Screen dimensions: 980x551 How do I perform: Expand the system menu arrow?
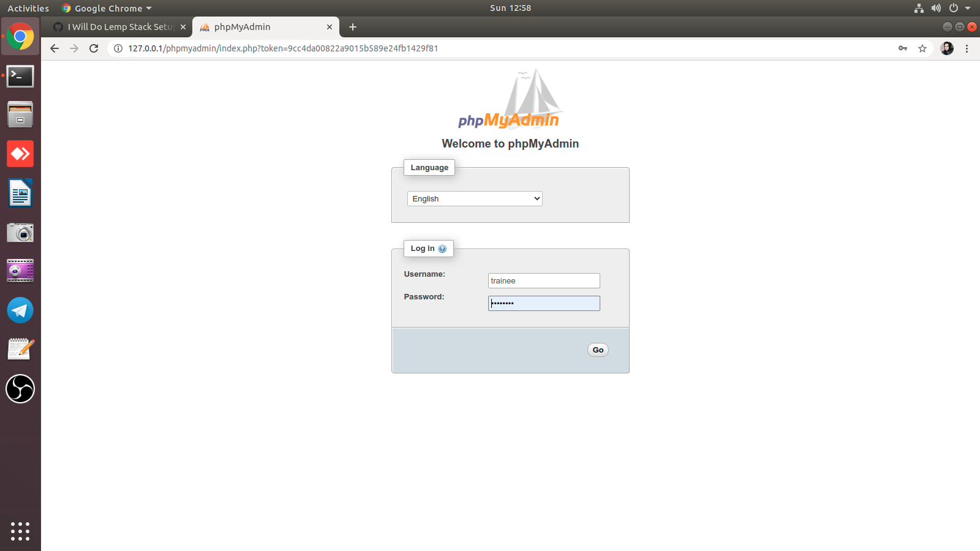tap(968, 8)
